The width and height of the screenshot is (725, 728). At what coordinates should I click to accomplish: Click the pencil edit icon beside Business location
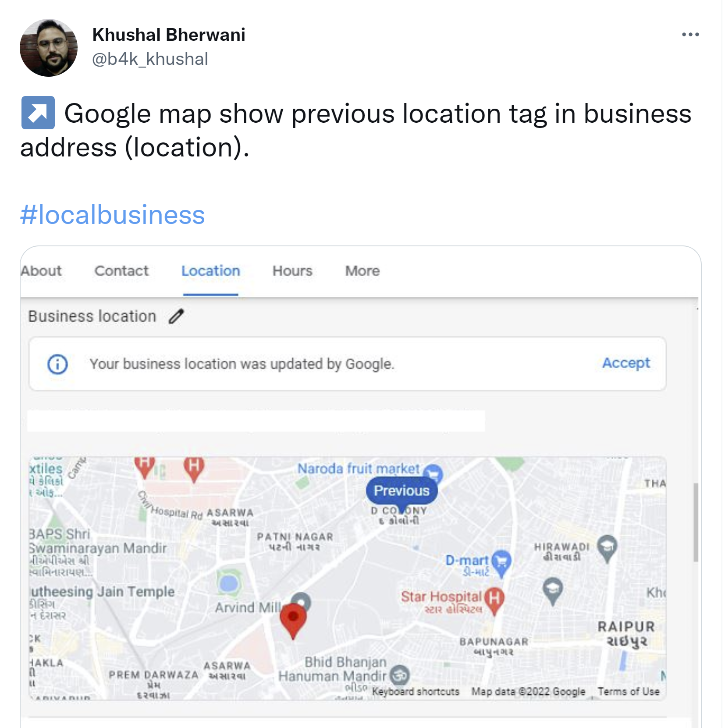point(177,316)
